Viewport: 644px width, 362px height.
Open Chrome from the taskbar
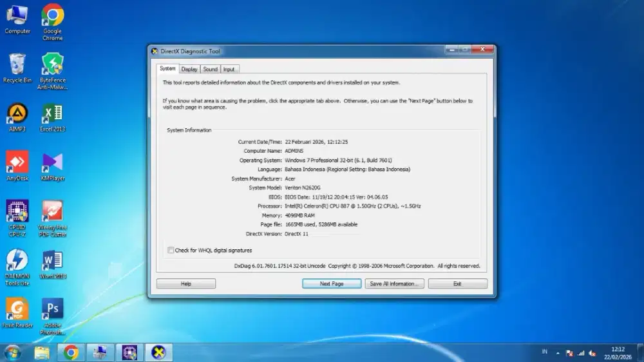coord(71,352)
